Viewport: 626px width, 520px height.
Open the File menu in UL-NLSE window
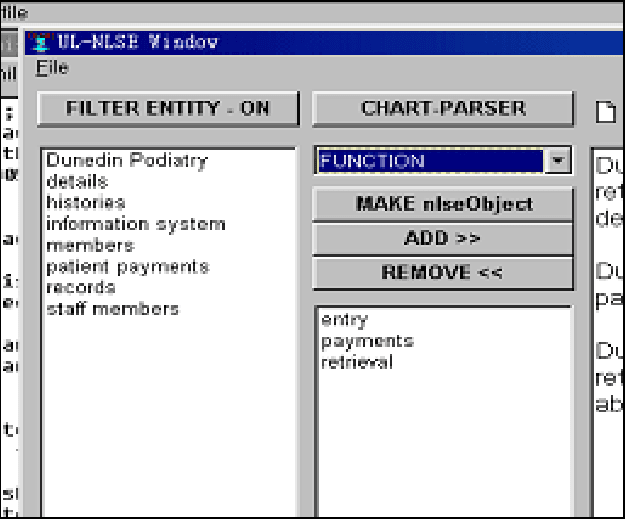coord(52,67)
